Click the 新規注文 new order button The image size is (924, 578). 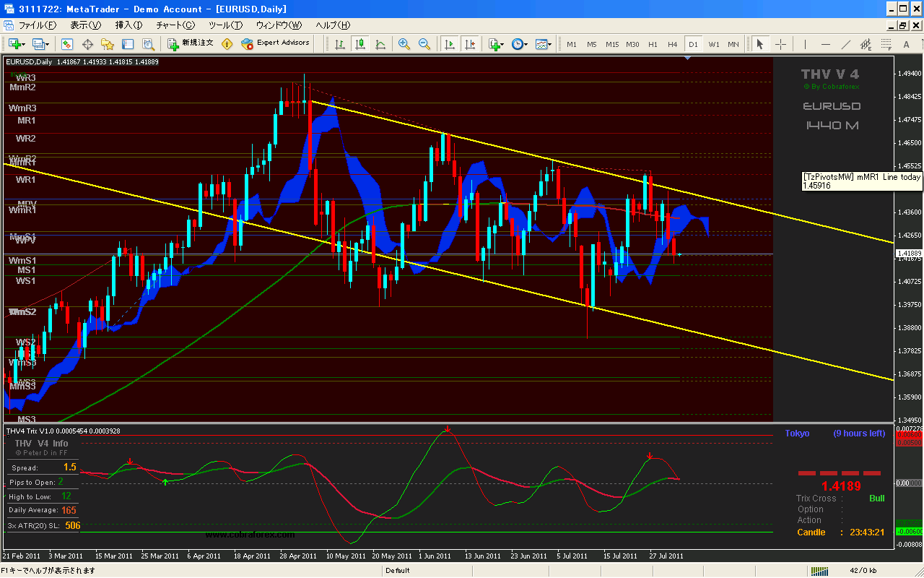click(x=191, y=43)
